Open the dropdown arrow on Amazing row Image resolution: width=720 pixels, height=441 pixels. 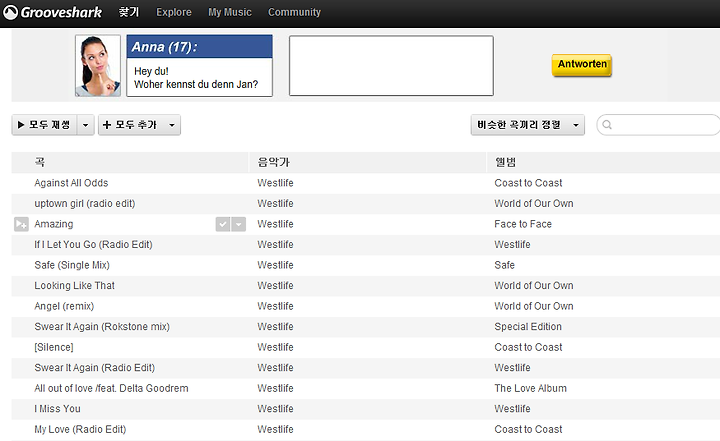238,224
